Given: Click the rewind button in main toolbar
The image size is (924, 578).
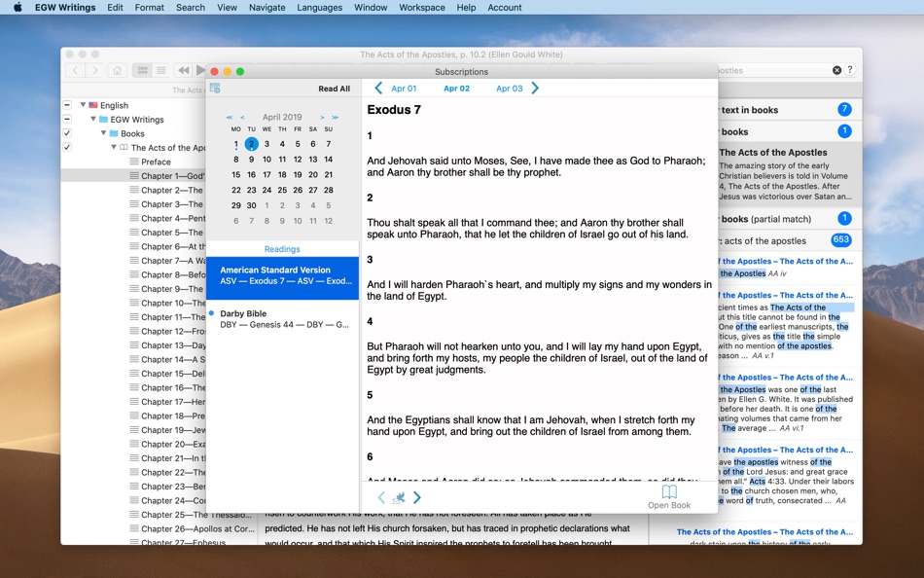Looking at the screenshot, I should pos(183,70).
